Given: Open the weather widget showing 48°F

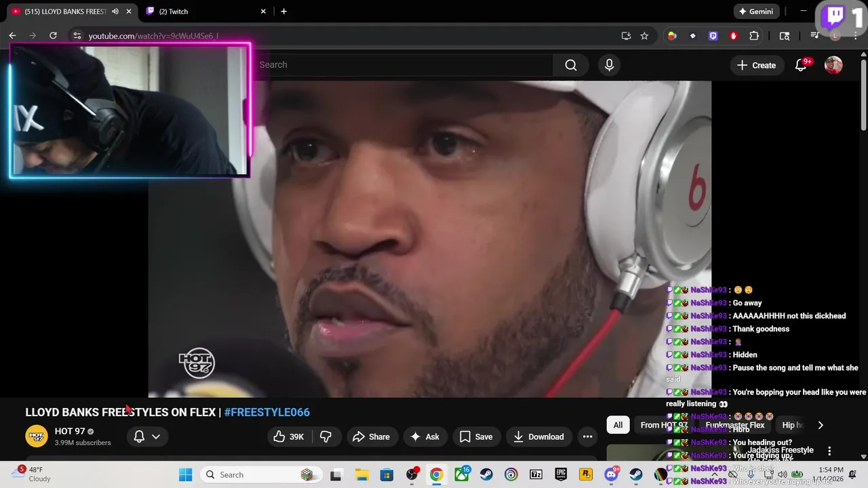Looking at the screenshot, I should pos(31,474).
